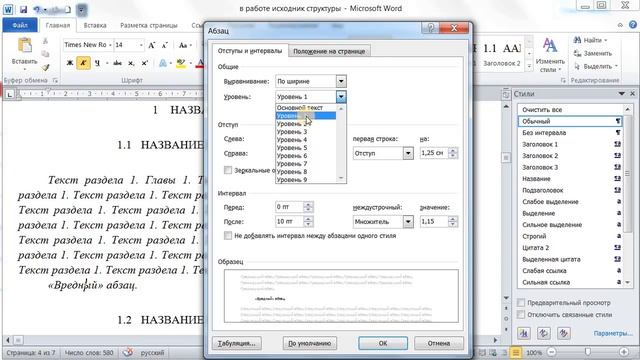Screen dimensions: 640x360
Task: Toggle Underline formatting button
Action: click(x=97, y=63)
